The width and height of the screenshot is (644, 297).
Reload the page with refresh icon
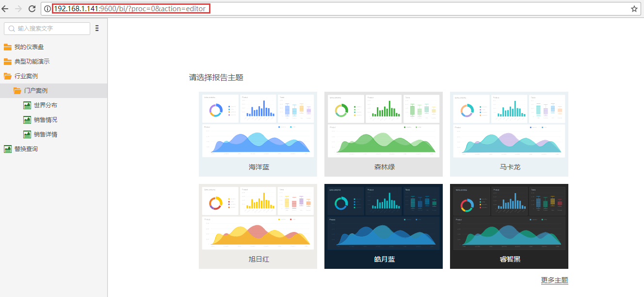tap(32, 9)
